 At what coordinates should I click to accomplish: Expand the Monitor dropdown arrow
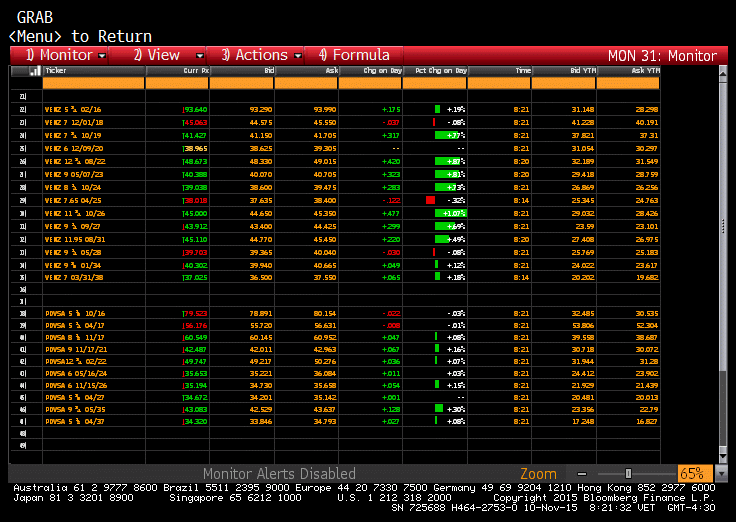click(x=102, y=56)
